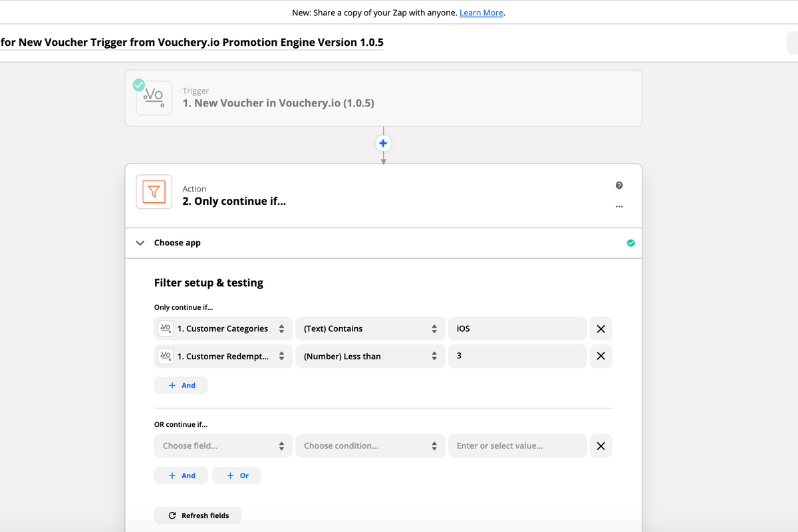
Task: Collapse the Choose app section chevron
Action: 140,243
